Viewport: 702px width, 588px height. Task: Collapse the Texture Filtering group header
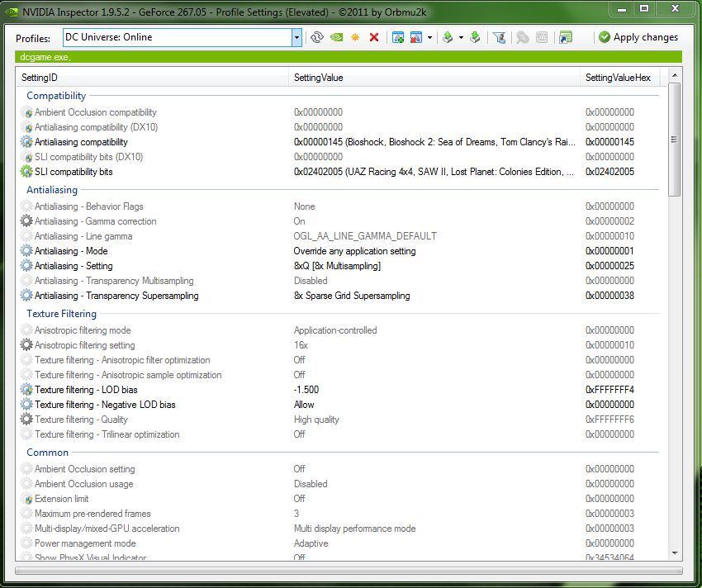click(x=61, y=314)
